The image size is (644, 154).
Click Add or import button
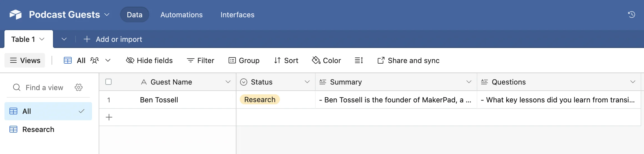tap(113, 39)
